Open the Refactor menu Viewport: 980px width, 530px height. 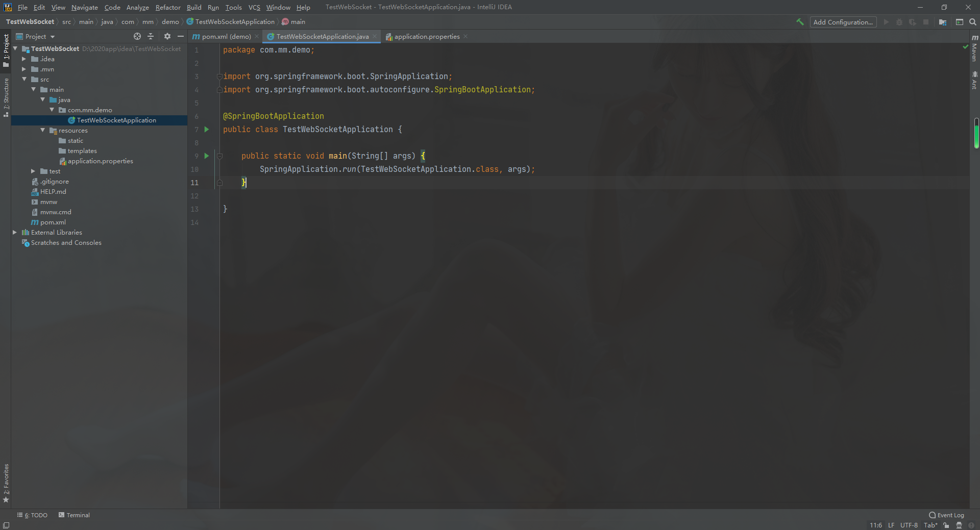tap(167, 7)
